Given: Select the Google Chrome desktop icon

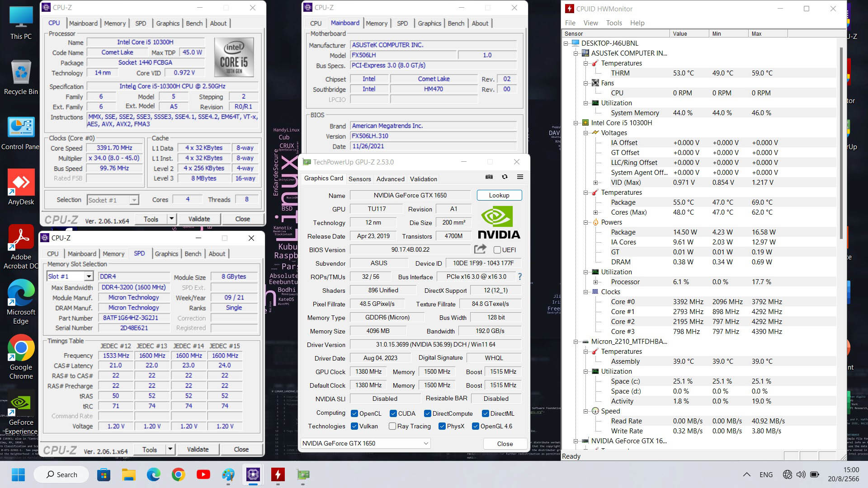Looking at the screenshot, I should coord(21,357).
